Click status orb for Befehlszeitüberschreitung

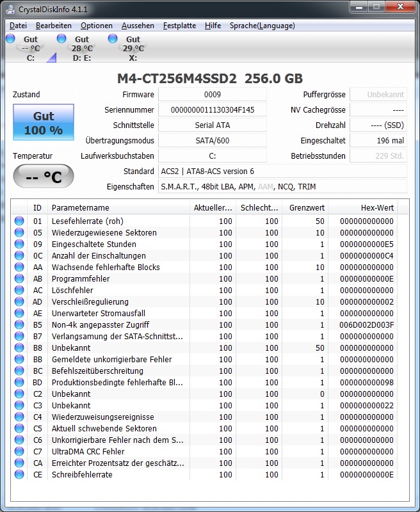pyautogui.click(x=19, y=371)
